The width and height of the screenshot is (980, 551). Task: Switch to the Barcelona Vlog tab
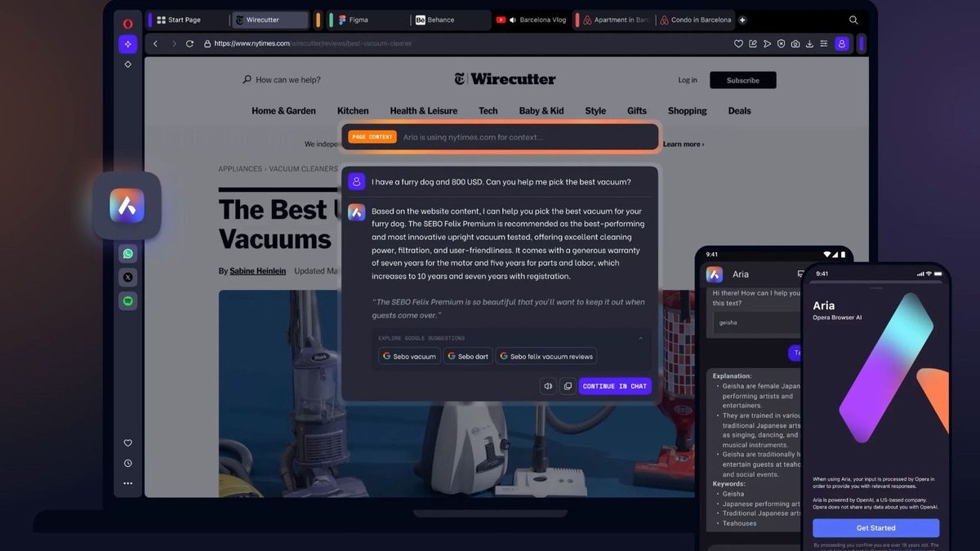[532, 20]
